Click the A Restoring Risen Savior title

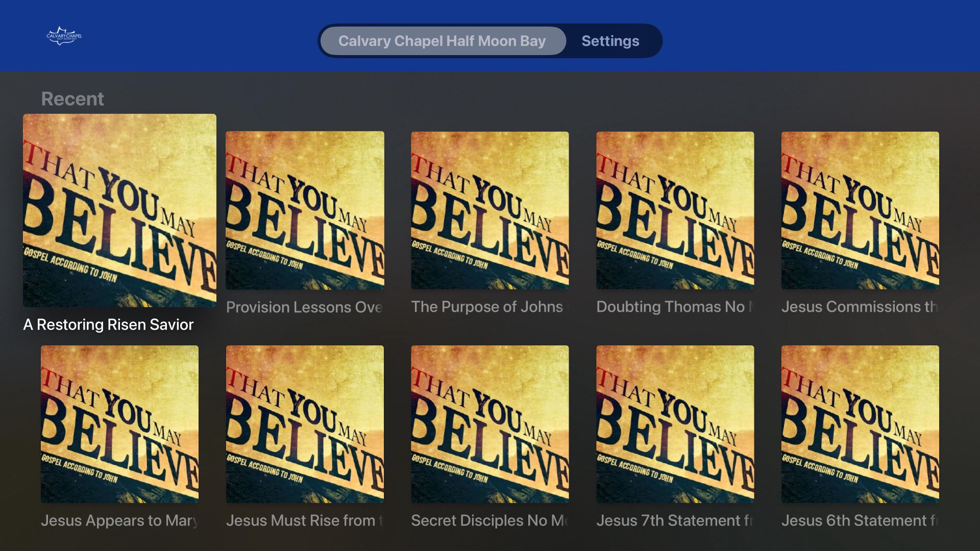coord(108,324)
